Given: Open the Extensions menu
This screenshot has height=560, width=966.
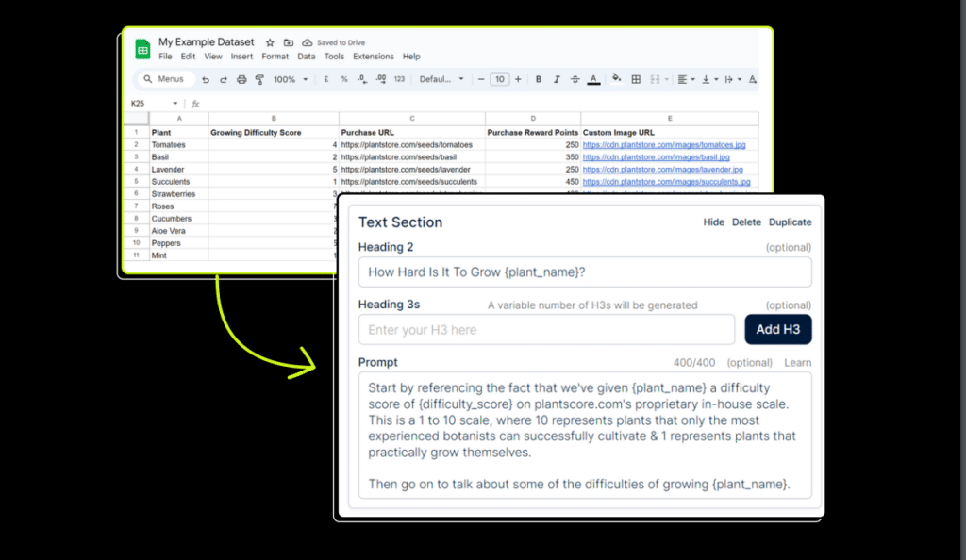Looking at the screenshot, I should [x=373, y=57].
